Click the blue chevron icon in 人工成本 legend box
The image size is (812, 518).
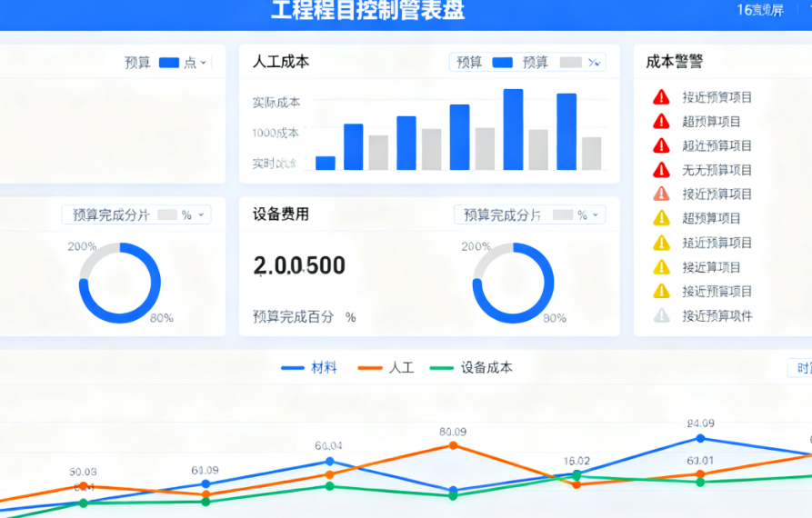[594, 63]
